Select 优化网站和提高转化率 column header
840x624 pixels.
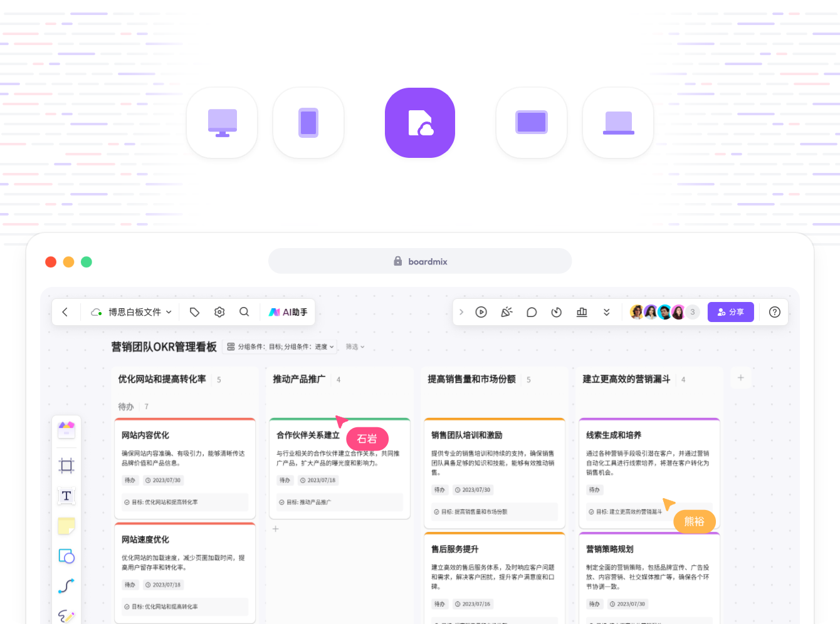162,379
